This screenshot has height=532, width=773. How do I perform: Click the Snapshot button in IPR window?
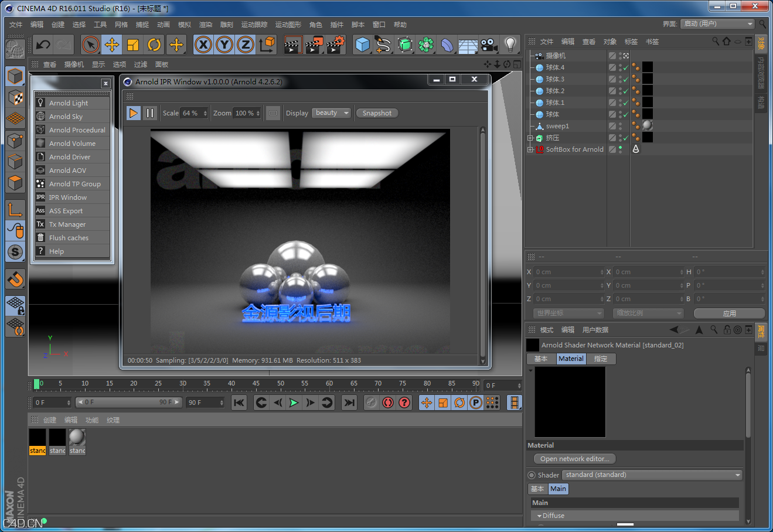(377, 112)
